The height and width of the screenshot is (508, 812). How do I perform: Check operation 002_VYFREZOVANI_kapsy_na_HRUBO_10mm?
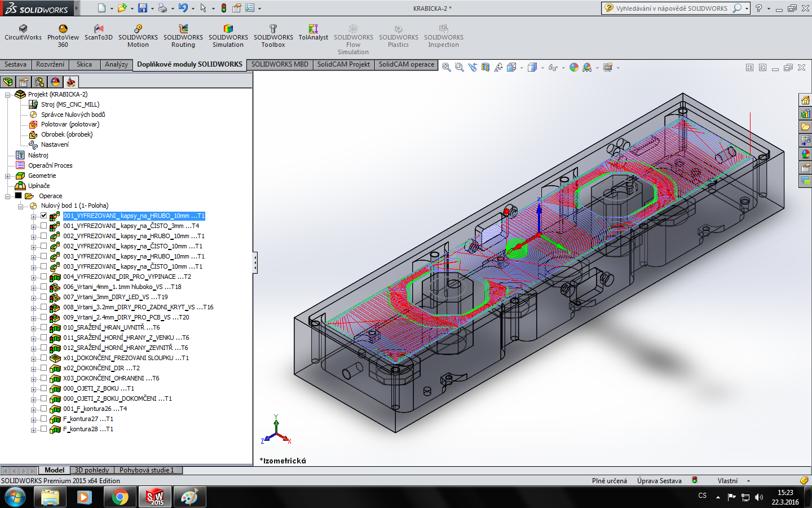point(43,236)
